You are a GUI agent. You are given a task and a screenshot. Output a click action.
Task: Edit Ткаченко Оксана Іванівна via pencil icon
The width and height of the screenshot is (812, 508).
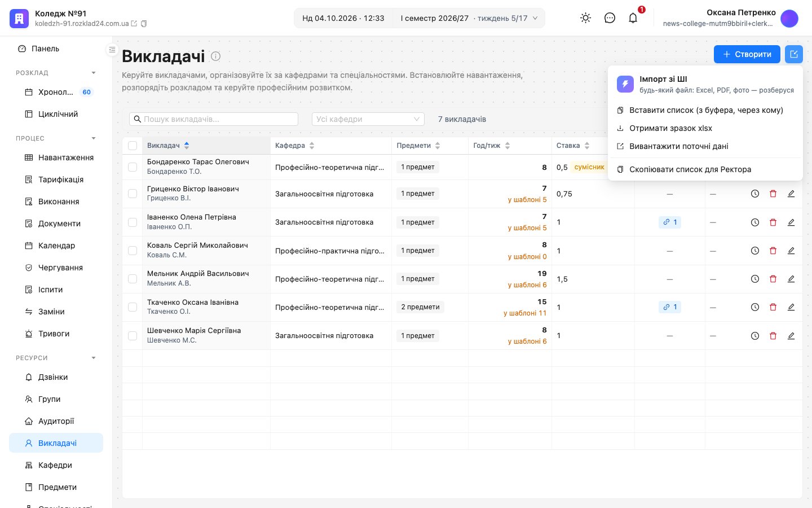click(x=791, y=307)
